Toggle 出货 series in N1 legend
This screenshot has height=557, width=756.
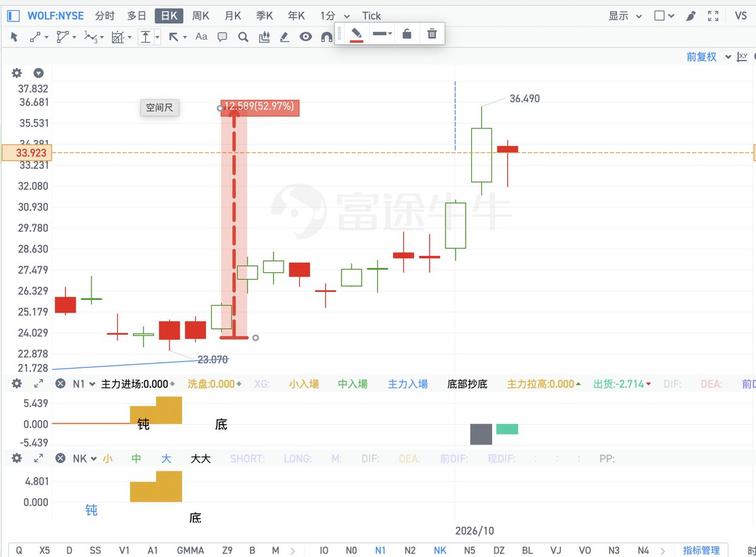click(x=622, y=384)
